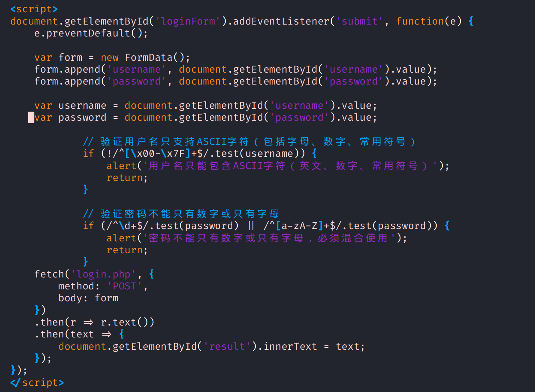
Task: Click the .then(text ⇒ { line
Action: [80, 334]
